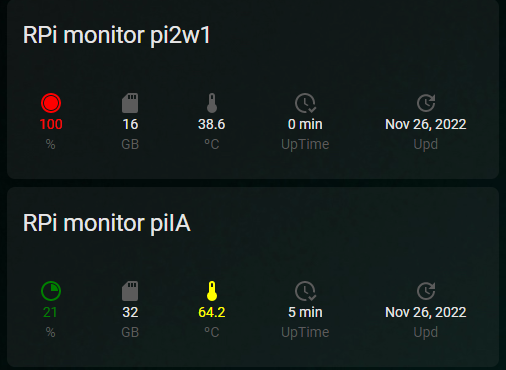Click the 38.6 °C temperature reading
This screenshot has height=370, width=506.
[x=212, y=124]
